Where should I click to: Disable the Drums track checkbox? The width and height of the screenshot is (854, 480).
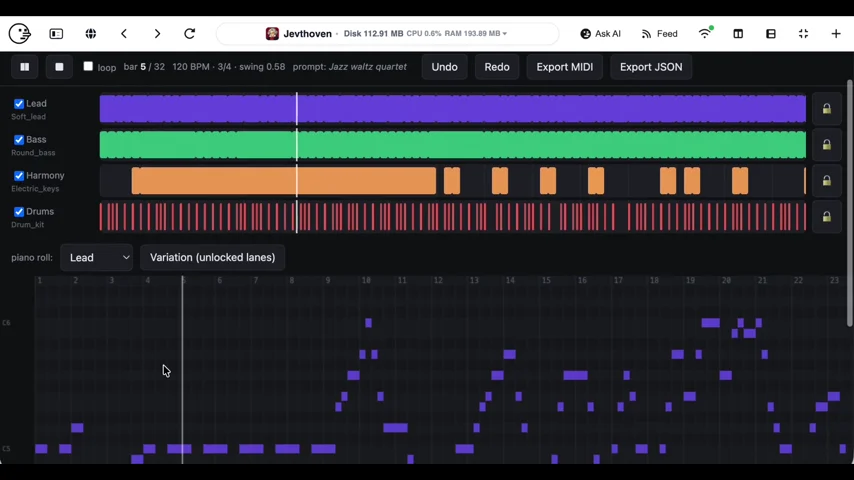(x=19, y=211)
